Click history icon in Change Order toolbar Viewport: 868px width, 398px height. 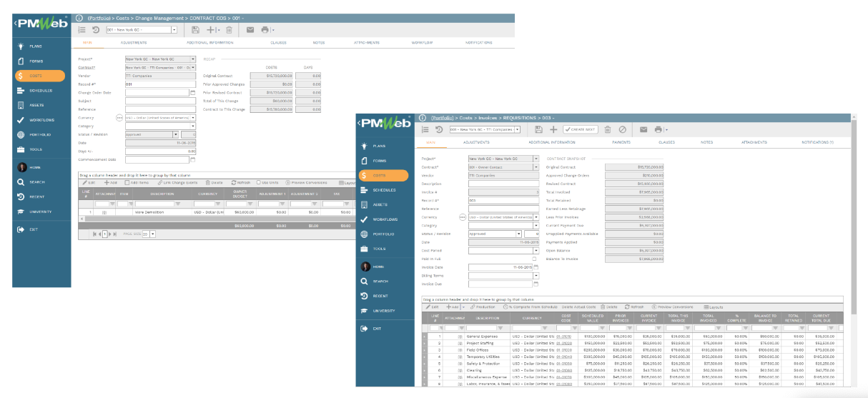[96, 30]
